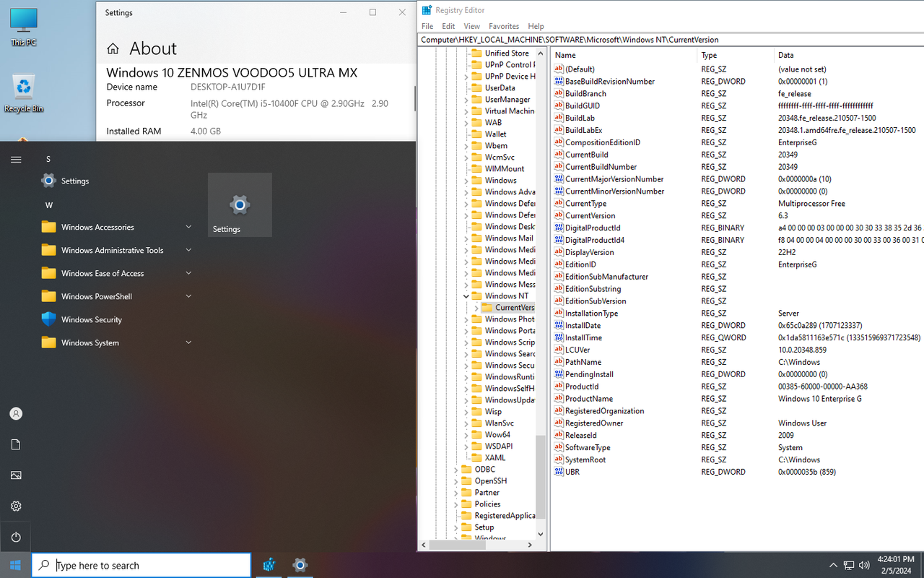Select the (Default) registry value icon

(x=558, y=69)
